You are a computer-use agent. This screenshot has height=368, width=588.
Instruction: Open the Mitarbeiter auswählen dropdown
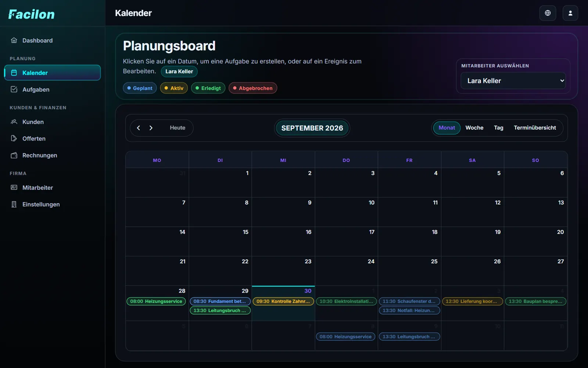(513, 81)
